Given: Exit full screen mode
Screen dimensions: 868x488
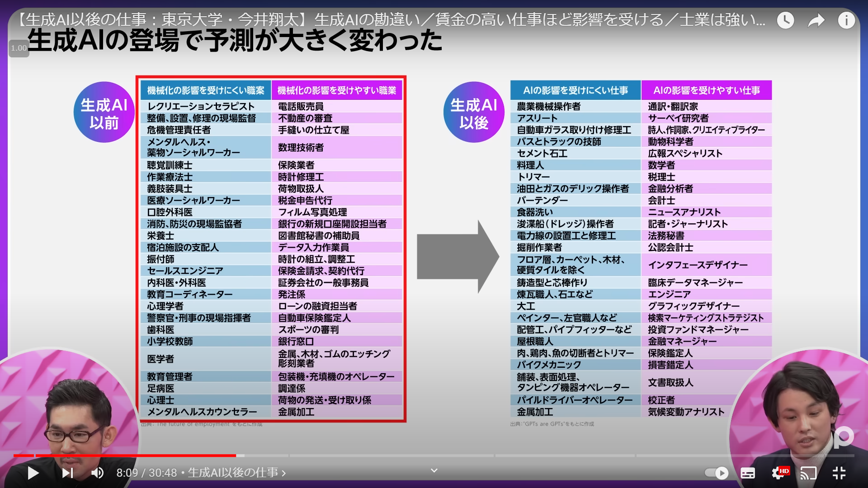Looking at the screenshot, I should [839, 473].
